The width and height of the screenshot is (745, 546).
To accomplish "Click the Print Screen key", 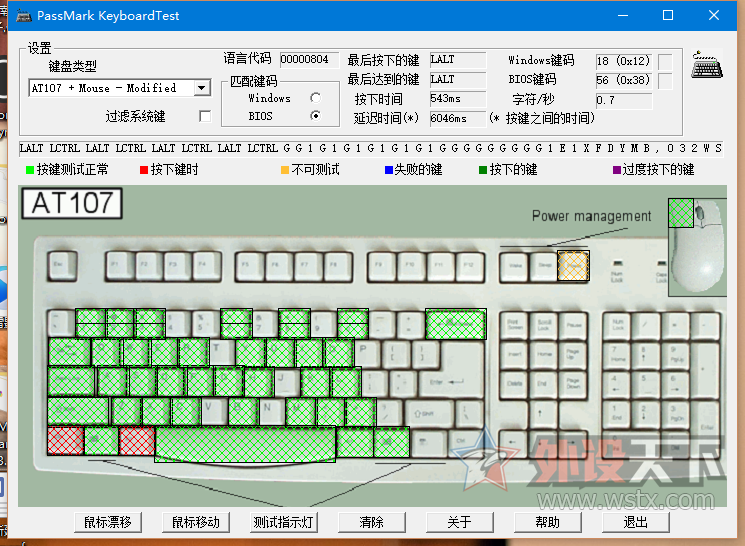I will tap(515, 325).
